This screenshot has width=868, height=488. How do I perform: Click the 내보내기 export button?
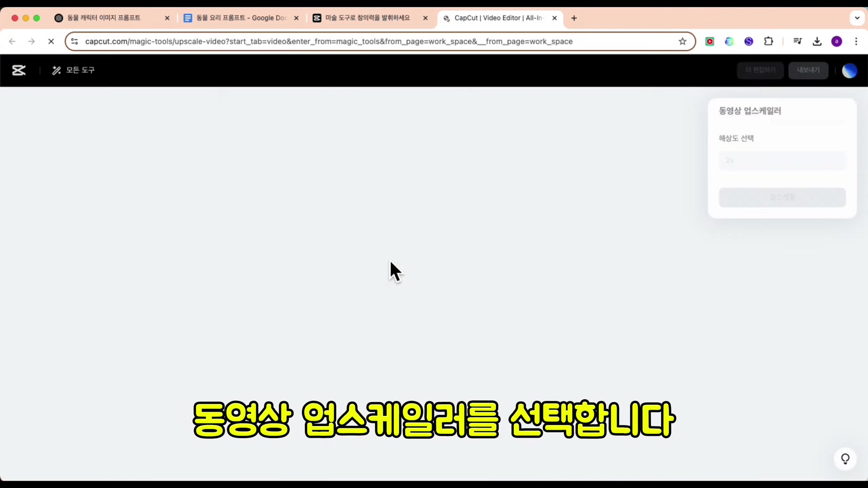[x=808, y=70]
